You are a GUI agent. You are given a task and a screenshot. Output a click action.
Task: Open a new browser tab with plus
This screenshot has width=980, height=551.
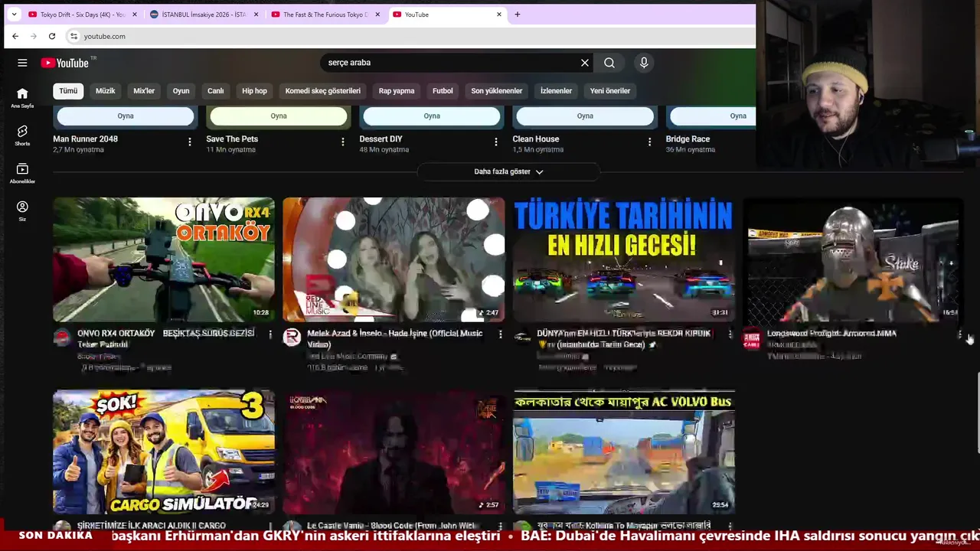[x=517, y=15]
